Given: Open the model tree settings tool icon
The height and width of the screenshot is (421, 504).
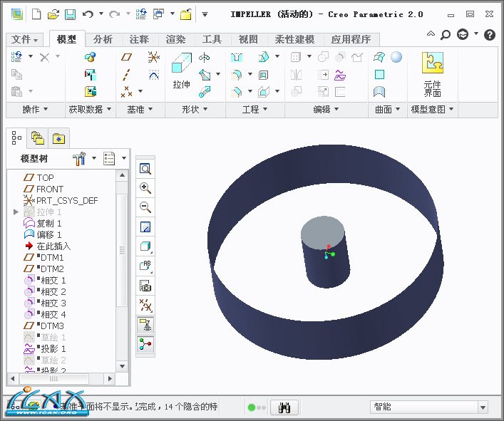Looking at the screenshot, I should 79,158.
